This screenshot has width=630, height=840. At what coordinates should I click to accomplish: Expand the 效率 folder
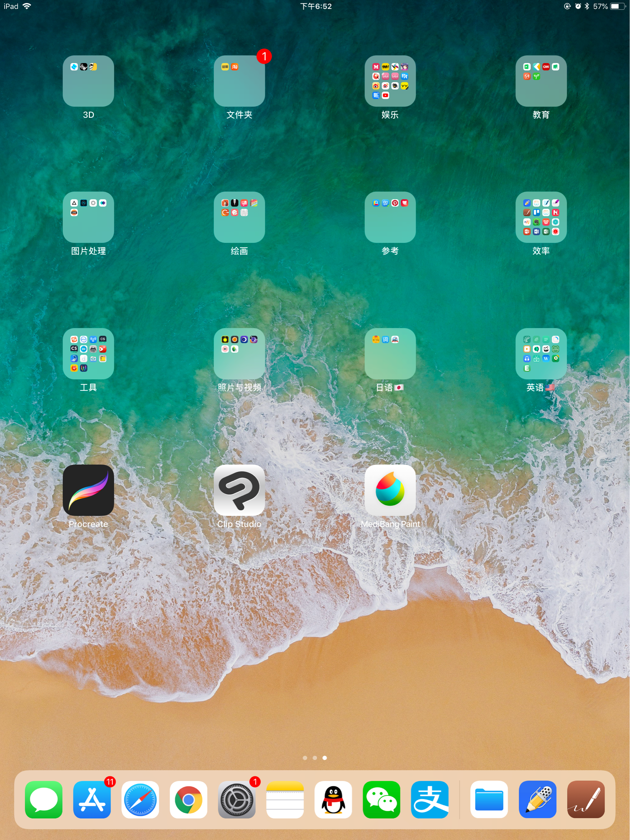(x=541, y=217)
